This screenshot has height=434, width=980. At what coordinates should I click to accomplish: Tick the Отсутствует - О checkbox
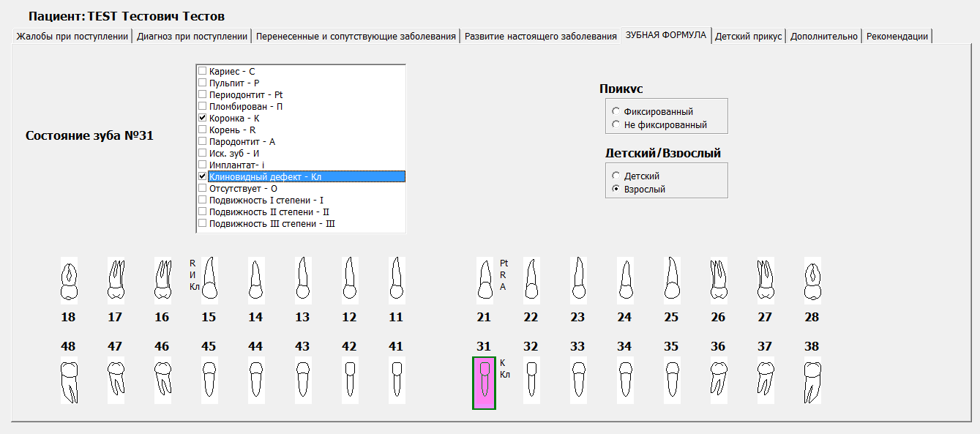point(203,188)
